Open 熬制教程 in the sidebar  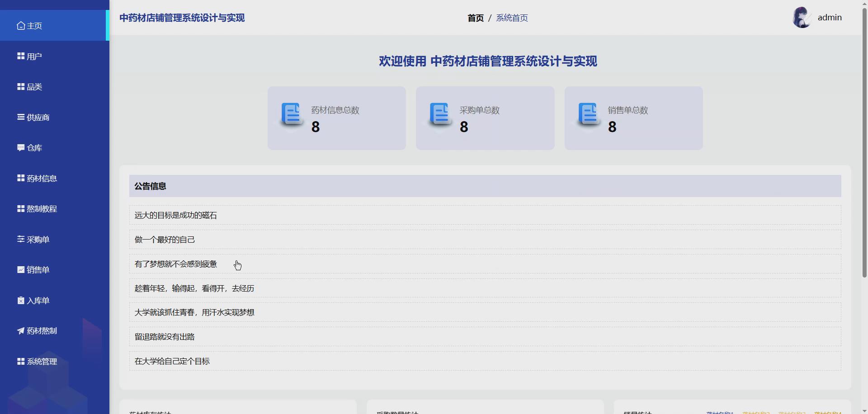[54, 209]
